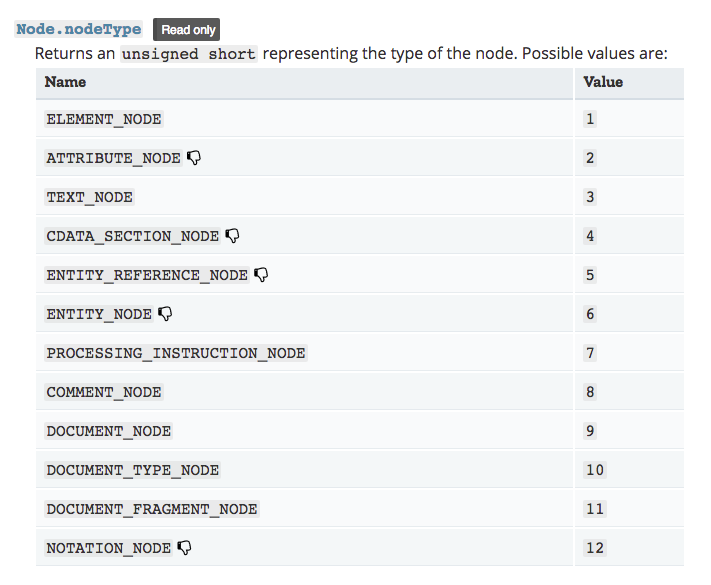Click the COMMENT_NODE code label
Image resolution: width=711 pixels, height=585 pixels.
(x=104, y=392)
